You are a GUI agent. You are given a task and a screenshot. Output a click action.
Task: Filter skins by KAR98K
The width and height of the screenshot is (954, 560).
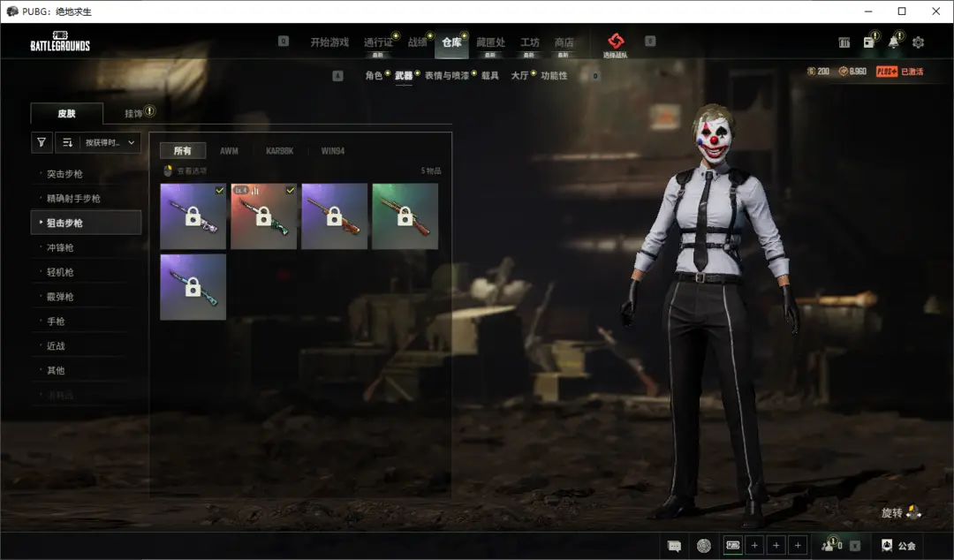tap(279, 151)
